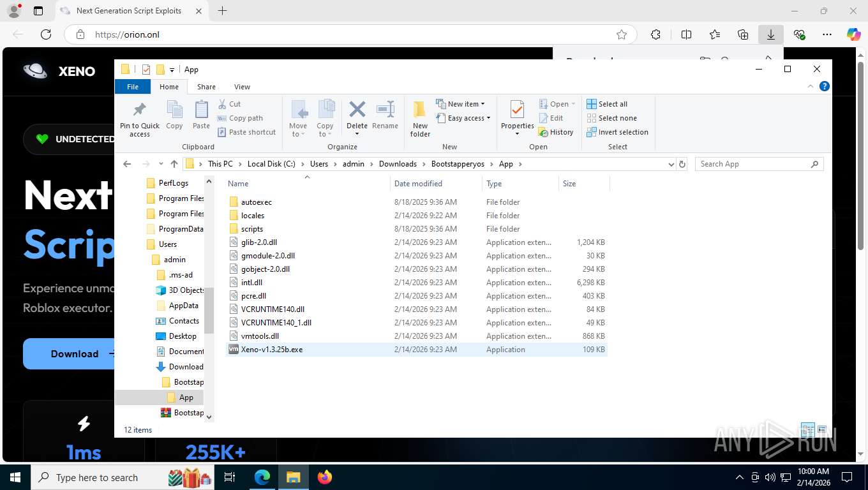The height and width of the screenshot is (490, 868).
Task: Switch to Large icons view layout
Action: 822,429
